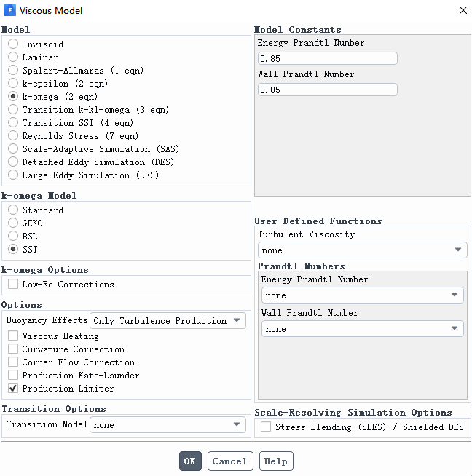The height and width of the screenshot is (476, 472).
Task: Pick the Transition SST (4 eqn) model
Action: coord(13,123)
